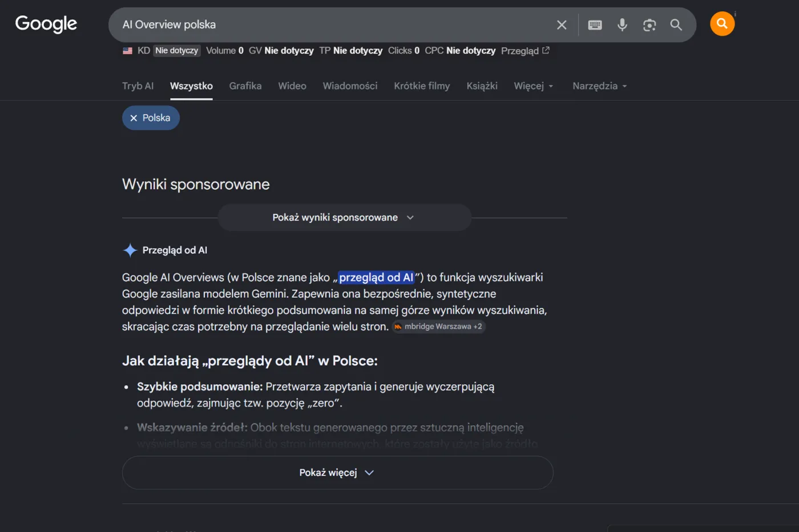Click the 'Clicks 0' metric

[403, 51]
